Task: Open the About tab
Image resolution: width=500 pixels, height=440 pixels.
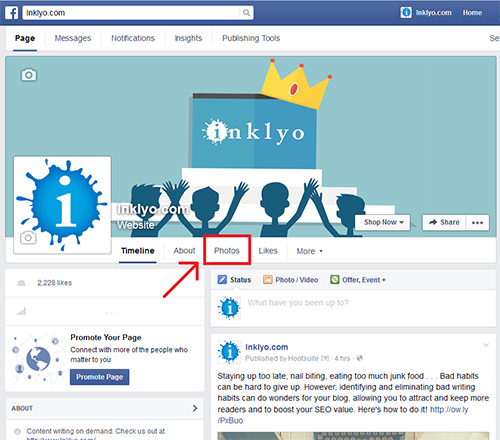Action: tap(184, 251)
